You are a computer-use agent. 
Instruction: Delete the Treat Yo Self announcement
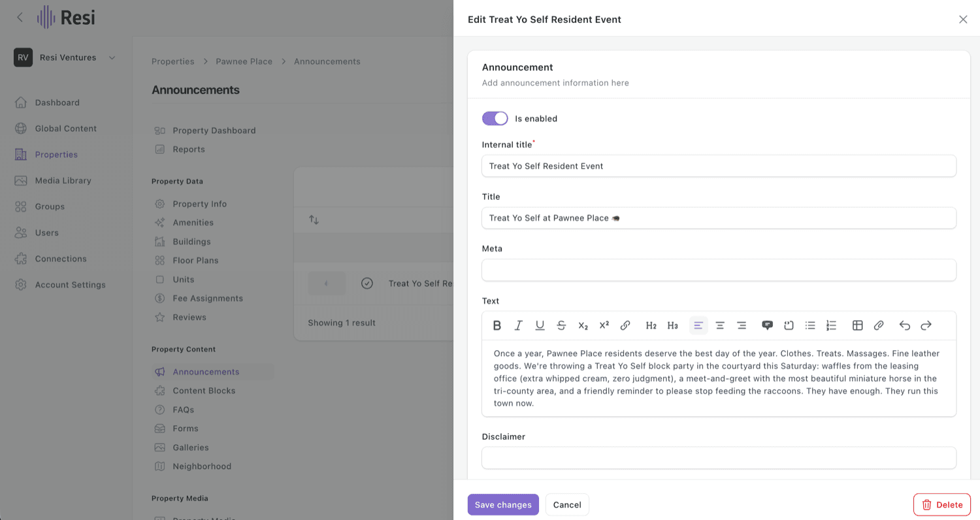(x=942, y=505)
